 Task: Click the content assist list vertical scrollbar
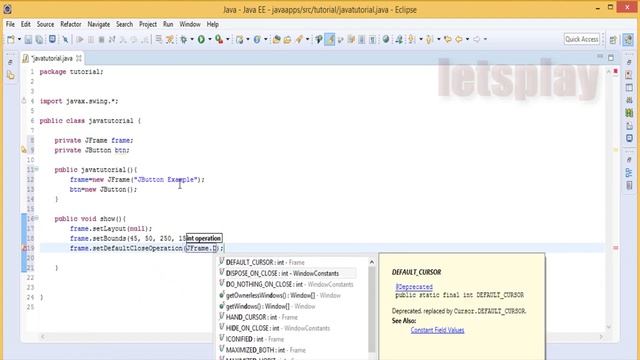(372, 309)
